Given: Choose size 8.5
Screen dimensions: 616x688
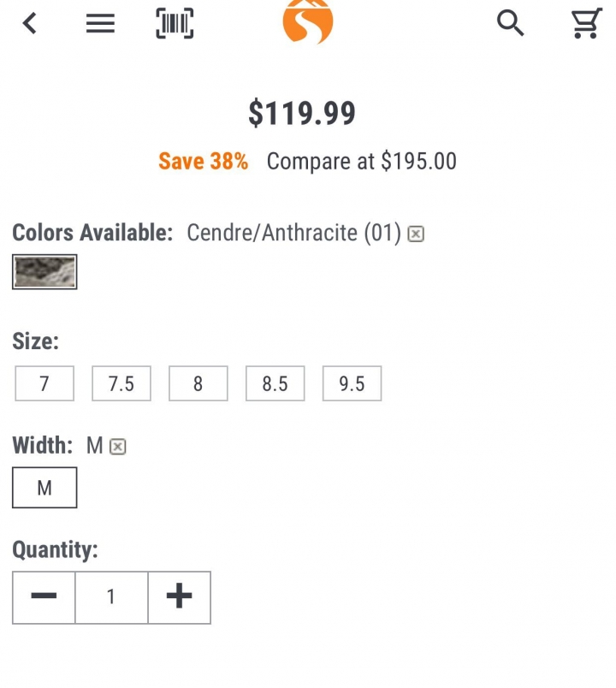Looking at the screenshot, I should [x=275, y=383].
